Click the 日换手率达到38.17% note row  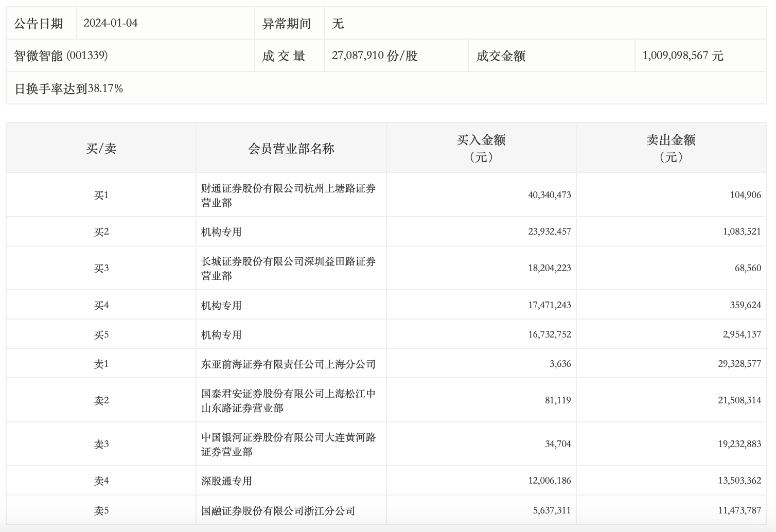pos(68,88)
